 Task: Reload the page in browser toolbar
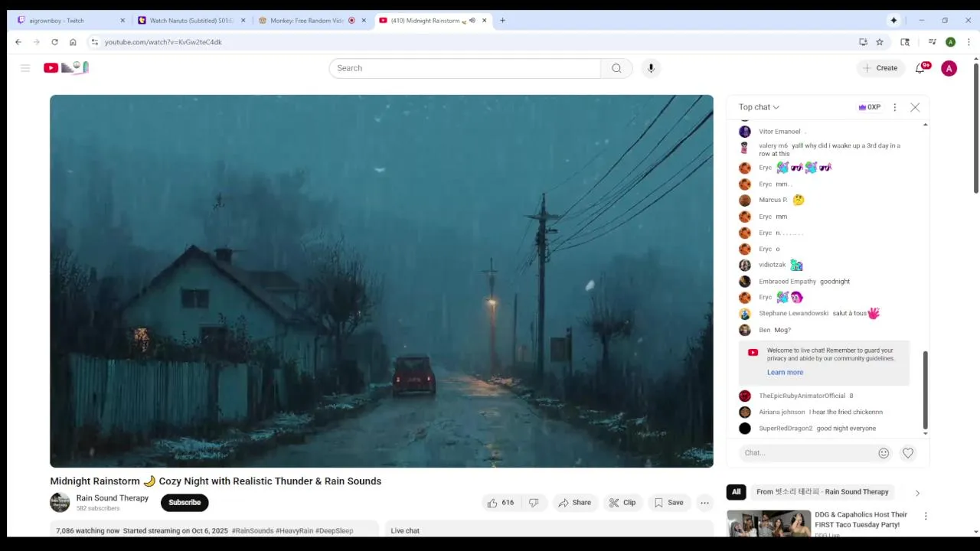[x=54, y=42]
